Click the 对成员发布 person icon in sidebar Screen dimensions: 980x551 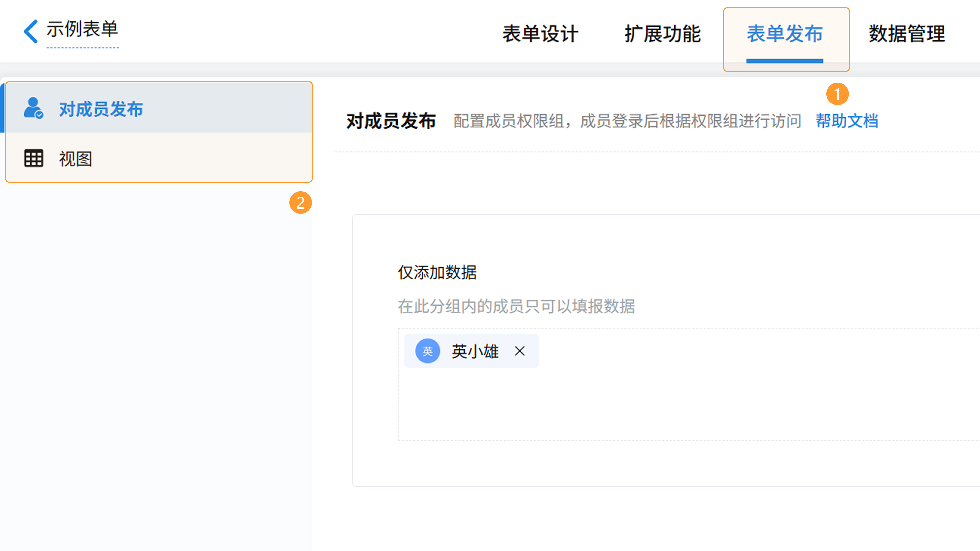pos(33,108)
